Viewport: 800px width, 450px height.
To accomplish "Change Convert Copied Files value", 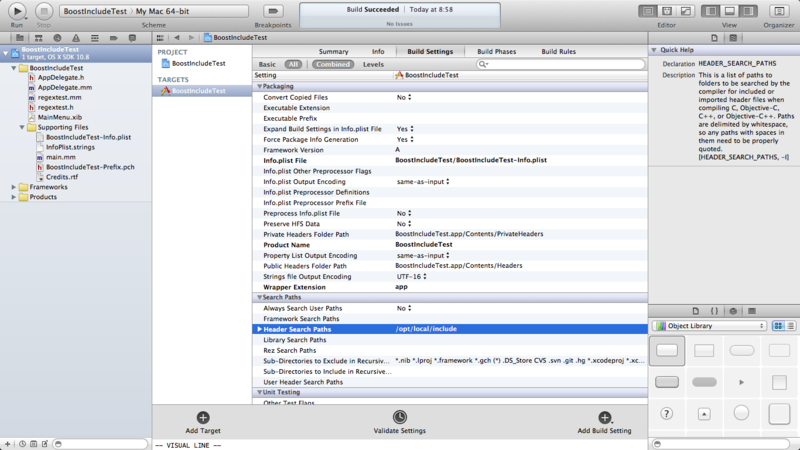I will (x=404, y=97).
